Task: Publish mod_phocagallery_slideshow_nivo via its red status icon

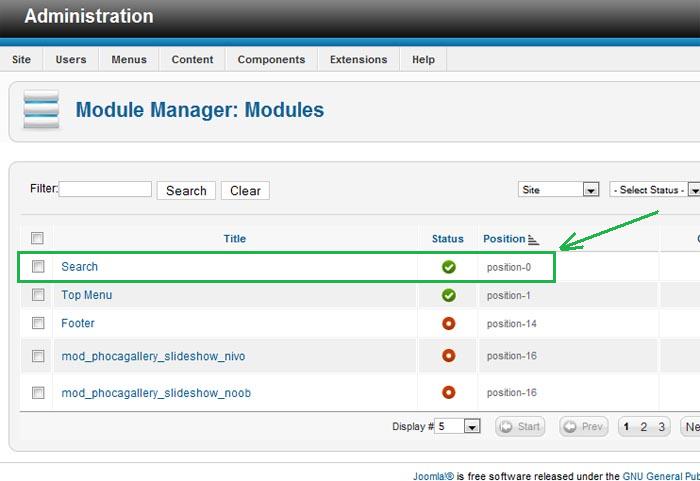Action: tap(448, 356)
